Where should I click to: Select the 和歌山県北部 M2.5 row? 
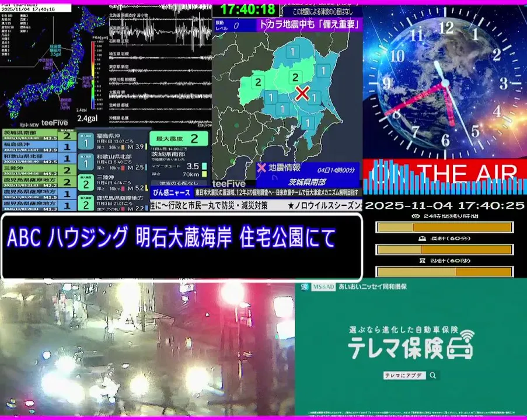[39, 158]
